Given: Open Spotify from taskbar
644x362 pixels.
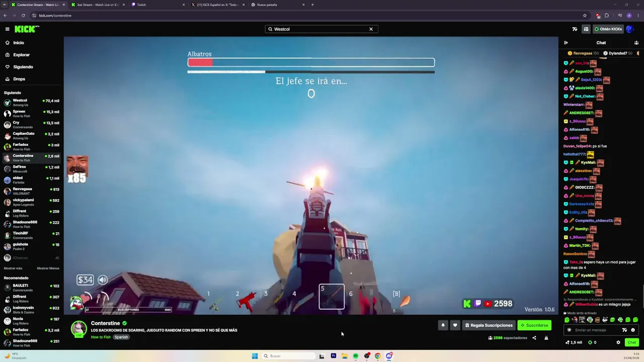Looking at the screenshot, I should (356, 356).
